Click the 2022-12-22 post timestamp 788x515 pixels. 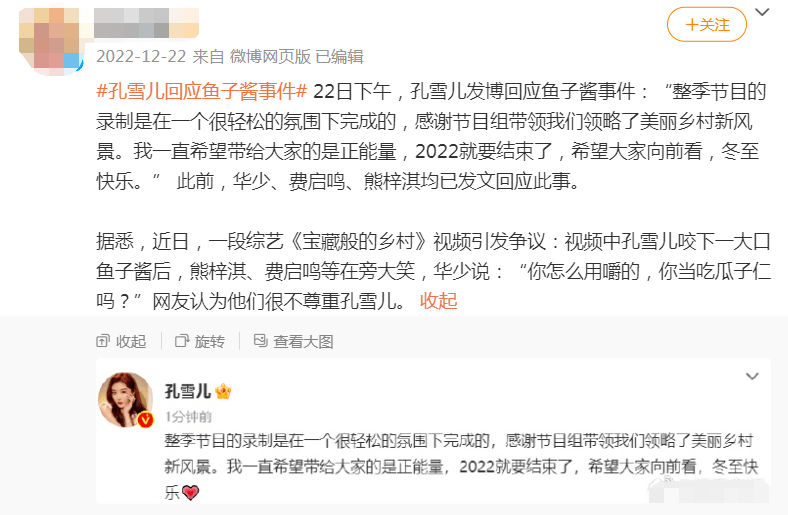pyautogui.click(x=141, y=56)
